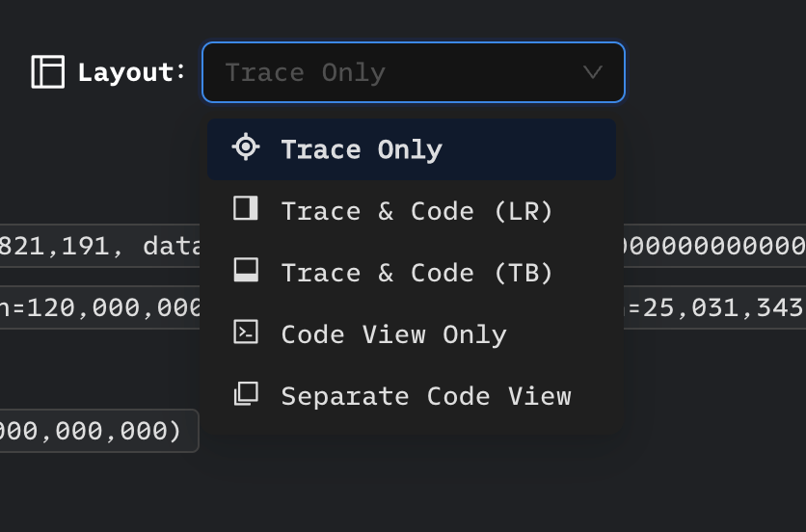Select the Trace Only option

coord(362,149)
